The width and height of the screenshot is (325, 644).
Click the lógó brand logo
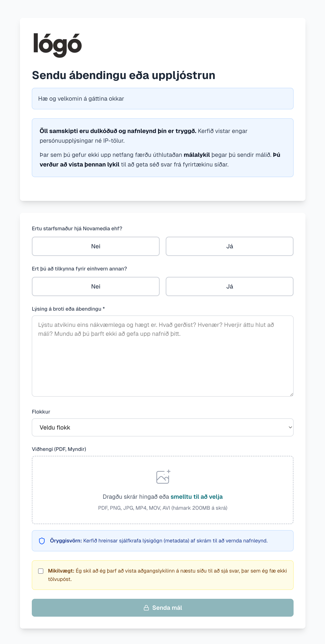58,45
